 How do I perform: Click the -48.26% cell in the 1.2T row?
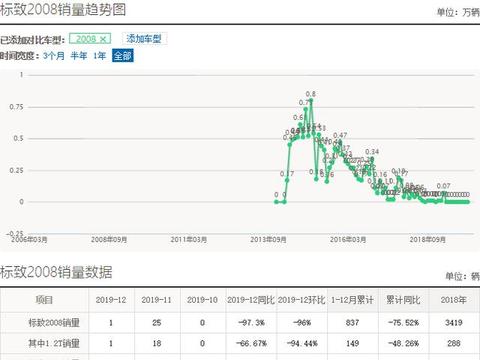point(404,343)
